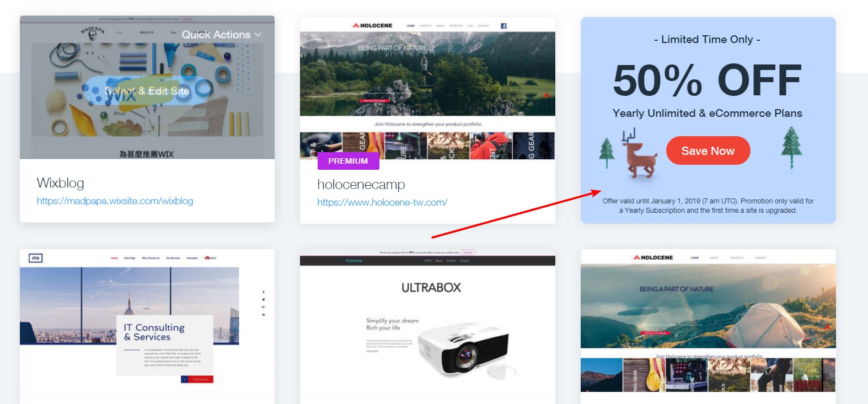Visit madpapa.wixsite.com/wixblog link

115,201
